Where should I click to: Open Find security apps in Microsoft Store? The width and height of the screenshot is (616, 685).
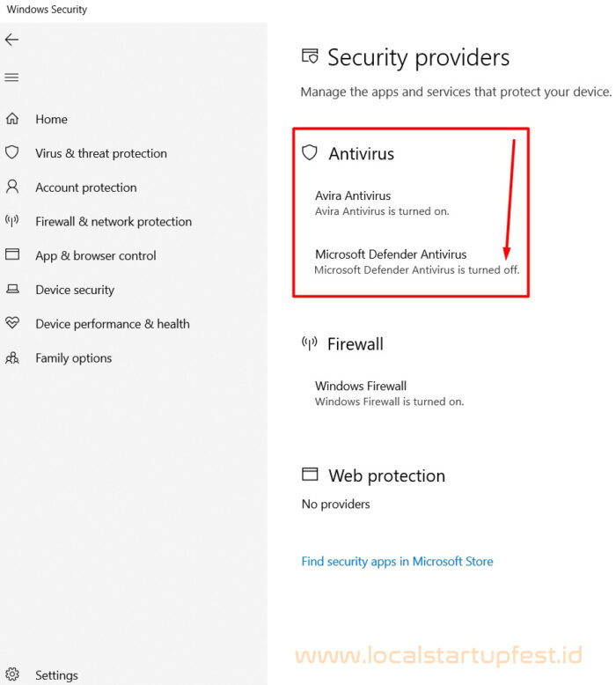coord(397,562)
